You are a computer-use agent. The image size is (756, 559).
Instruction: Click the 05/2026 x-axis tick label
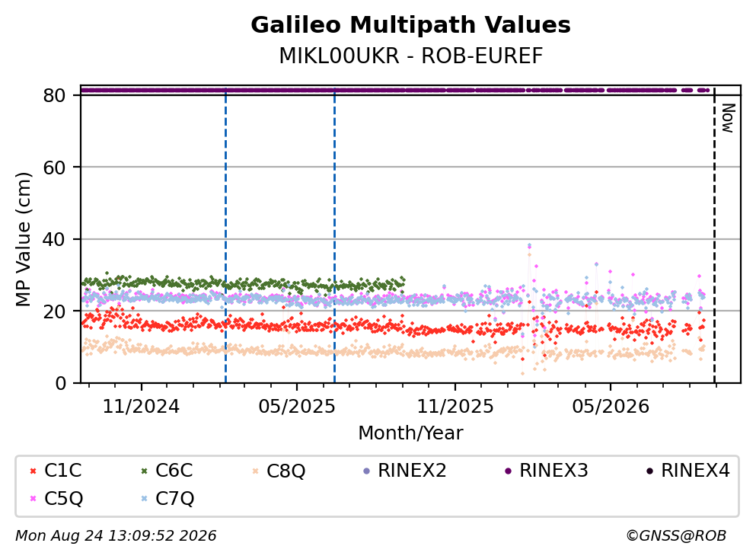point(611,407)
